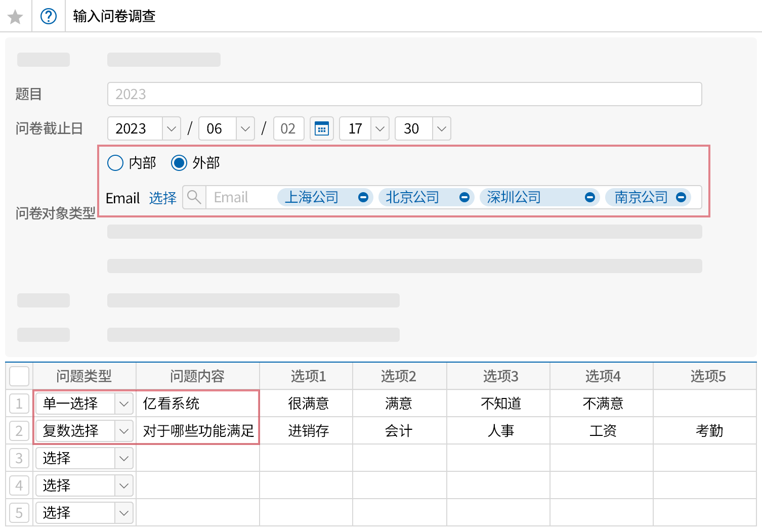Remove the 深圳公司 recipient tag
Viewport: 762px width, 532px height.
click(x=589, y=197)
